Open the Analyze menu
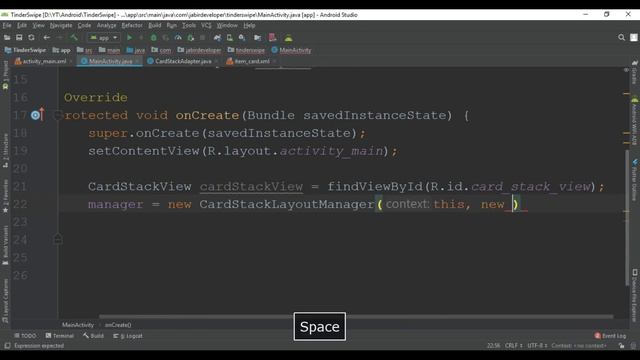640x360 pixels. click(x=106, y=25)
